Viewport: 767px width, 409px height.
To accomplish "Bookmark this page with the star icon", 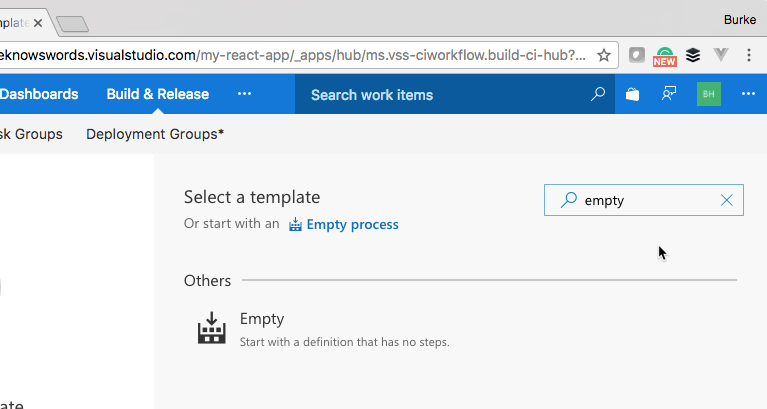I will pos(604,55).
